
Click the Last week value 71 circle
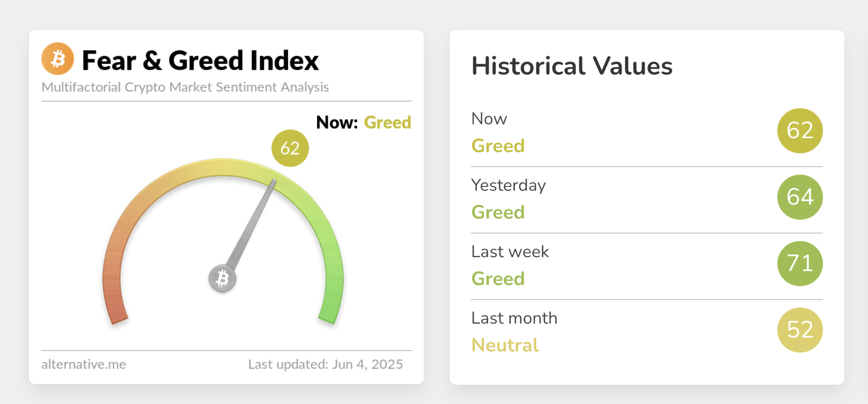(799, 264)
